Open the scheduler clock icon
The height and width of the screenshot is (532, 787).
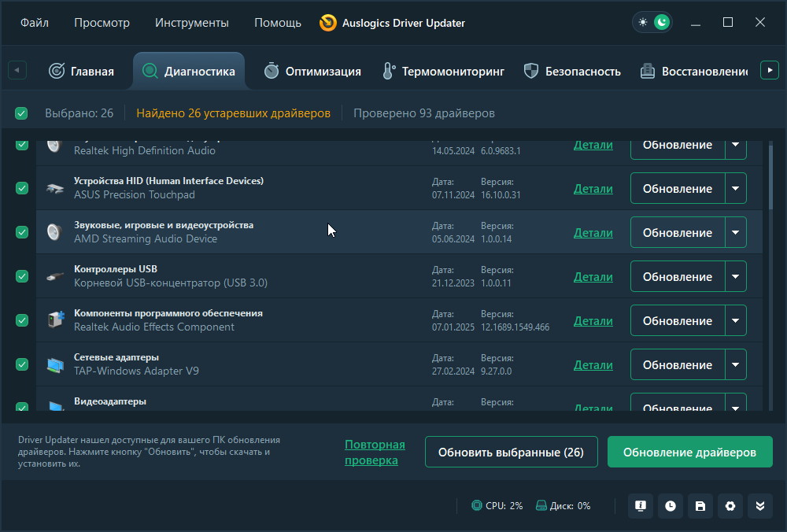point(671,506)
